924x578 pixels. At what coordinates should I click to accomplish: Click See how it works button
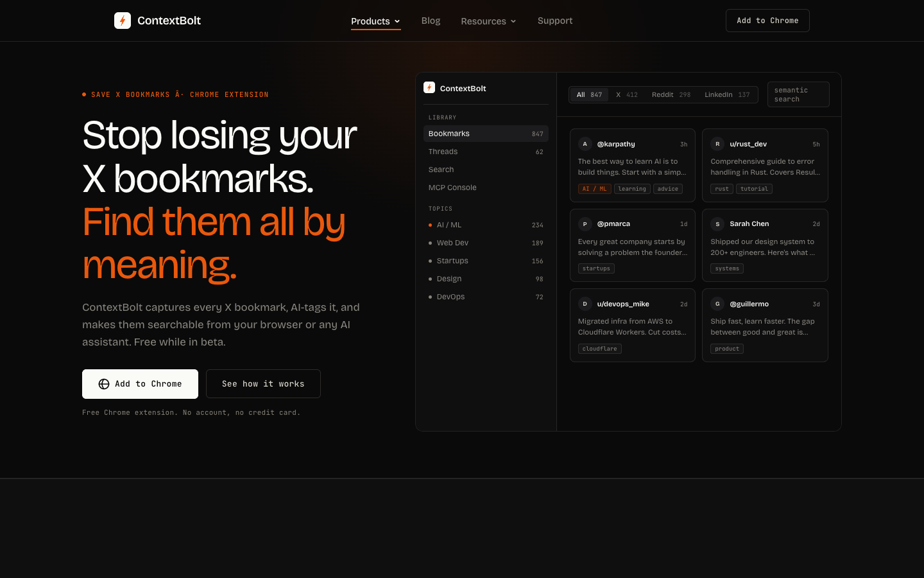(x=263, y=384)
